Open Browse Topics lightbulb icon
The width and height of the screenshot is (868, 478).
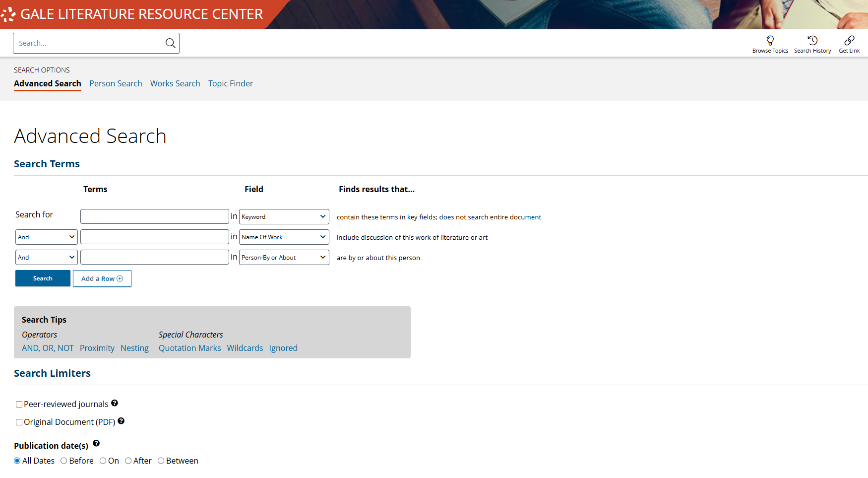770,40
